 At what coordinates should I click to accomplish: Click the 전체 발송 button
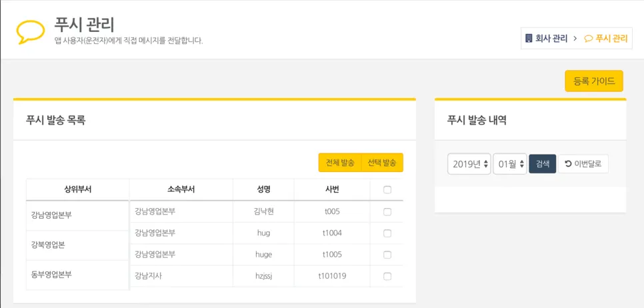tap(340, 163)
